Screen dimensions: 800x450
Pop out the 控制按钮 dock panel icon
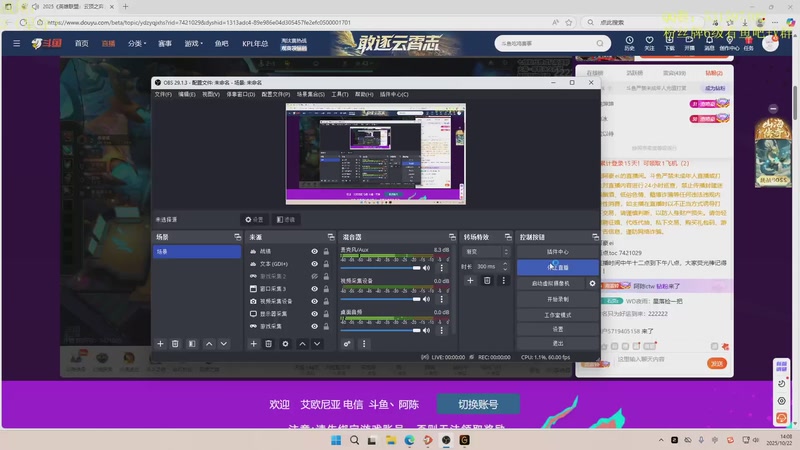click(595, 237)
